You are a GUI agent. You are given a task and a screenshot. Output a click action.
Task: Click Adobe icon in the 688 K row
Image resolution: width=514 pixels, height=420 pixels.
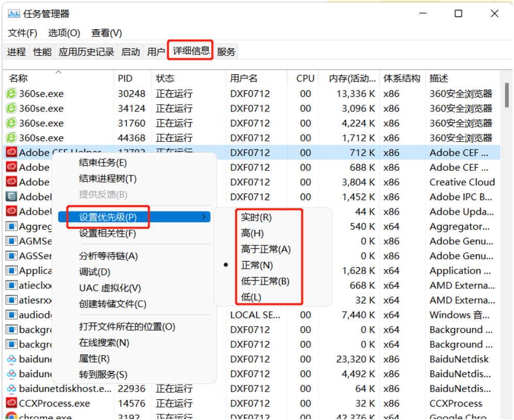tap(11, 167)
